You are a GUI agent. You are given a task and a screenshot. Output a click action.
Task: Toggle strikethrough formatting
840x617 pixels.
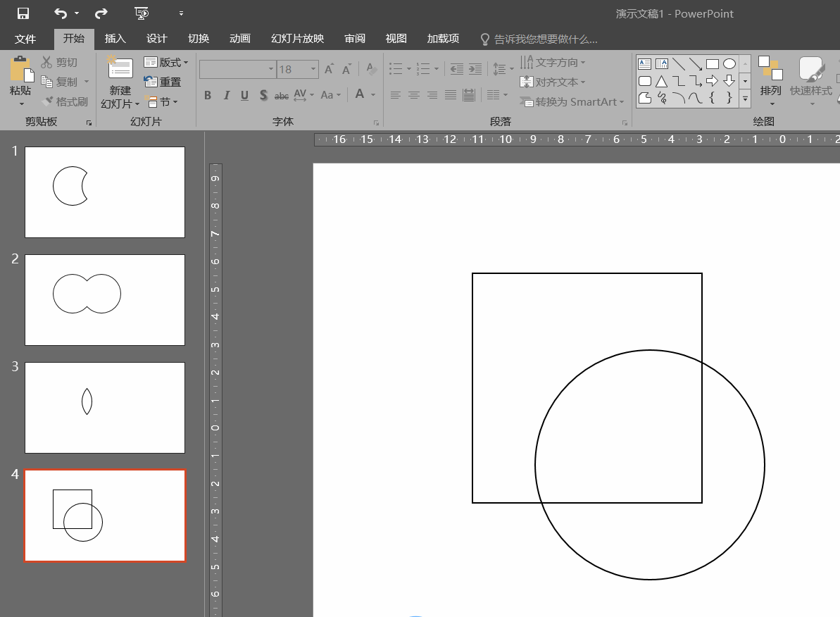pos(281,95)
